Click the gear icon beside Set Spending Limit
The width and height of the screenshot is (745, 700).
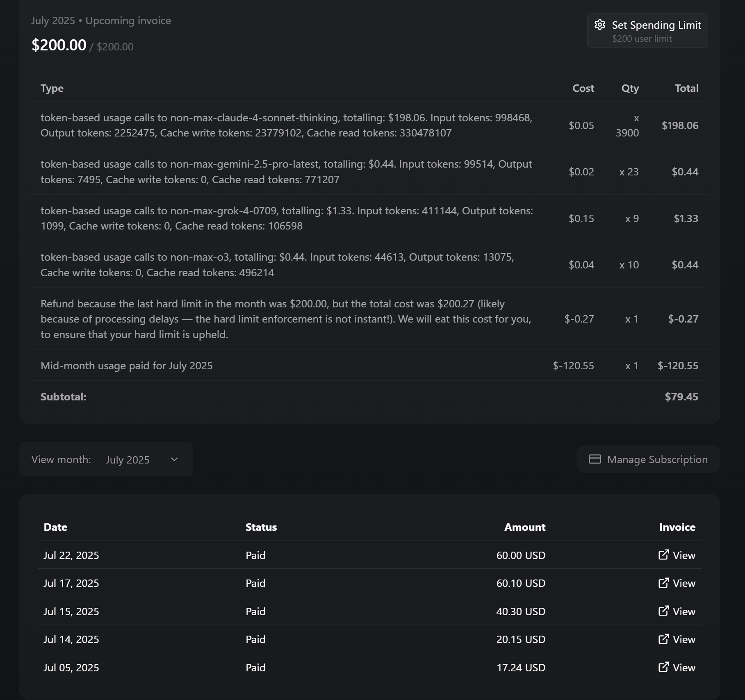pos(600,25)
